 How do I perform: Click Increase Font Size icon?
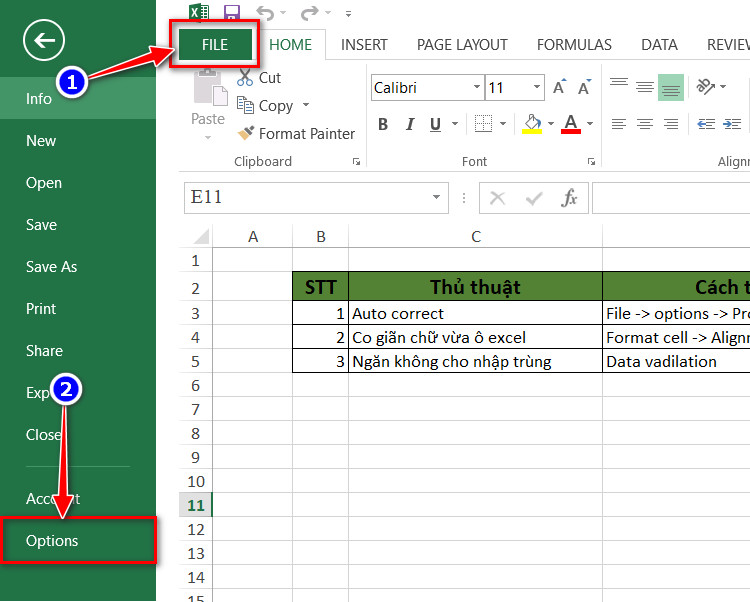559,87
